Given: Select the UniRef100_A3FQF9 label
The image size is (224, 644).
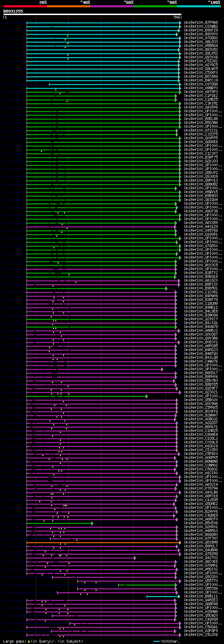Looking at the screenshot, I should click(201, 631).
